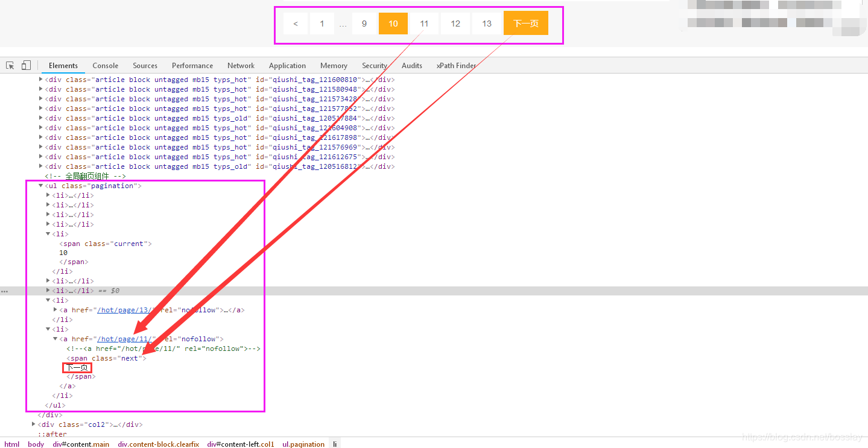The width and height of the screenshot is (868, 448).
Task: Select the commented-out anchor /hot/page/11/ line
Action: coord(163,349)
